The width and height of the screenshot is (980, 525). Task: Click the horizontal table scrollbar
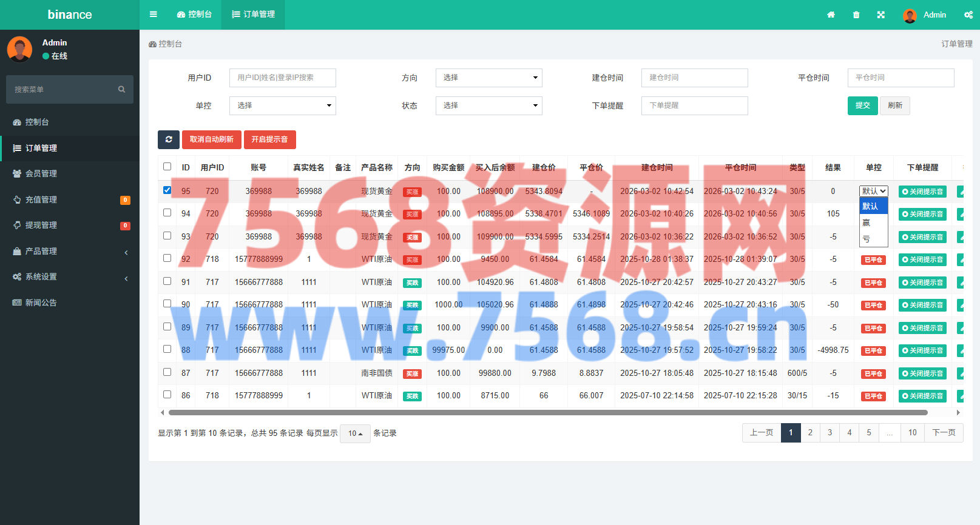point(547,412)
